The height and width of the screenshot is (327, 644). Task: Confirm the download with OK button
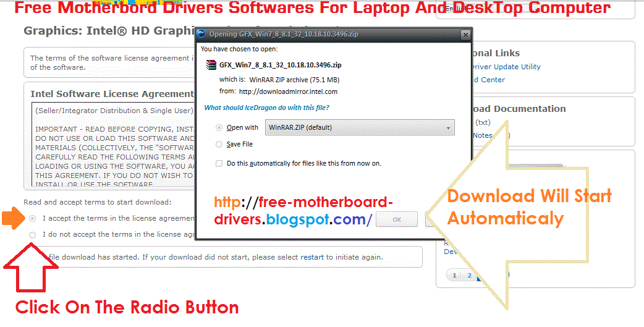(x=397, y=219)
